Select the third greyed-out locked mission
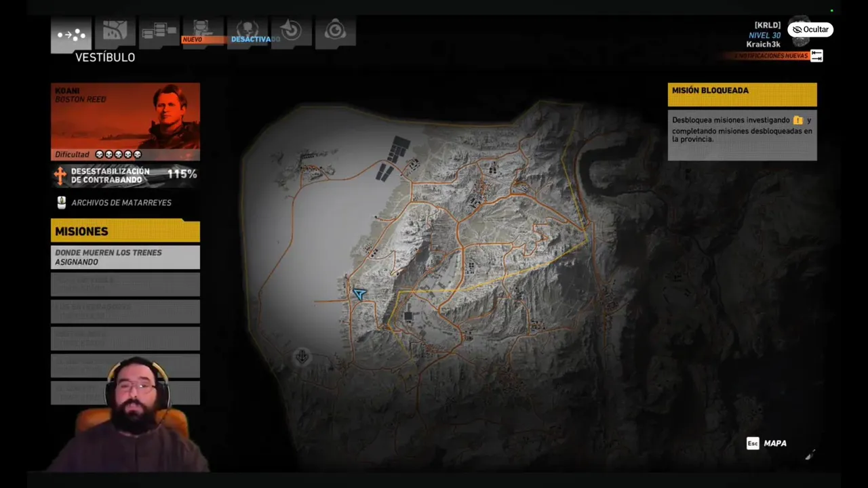This screenshot has height=488, width=868. pos(125,339)
